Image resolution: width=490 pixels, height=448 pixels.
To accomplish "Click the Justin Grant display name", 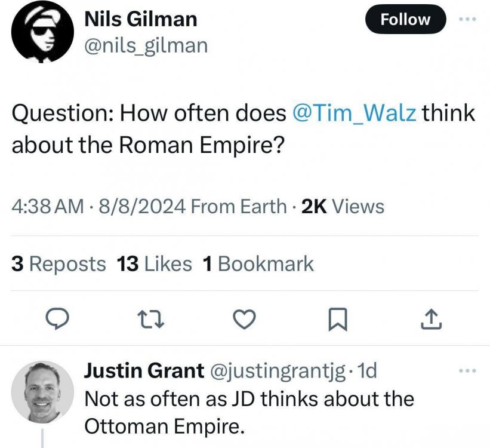I will pos(144,371).
